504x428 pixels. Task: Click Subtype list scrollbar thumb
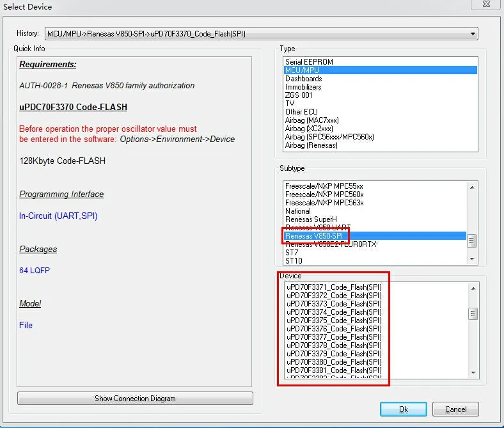click(472, 241)
